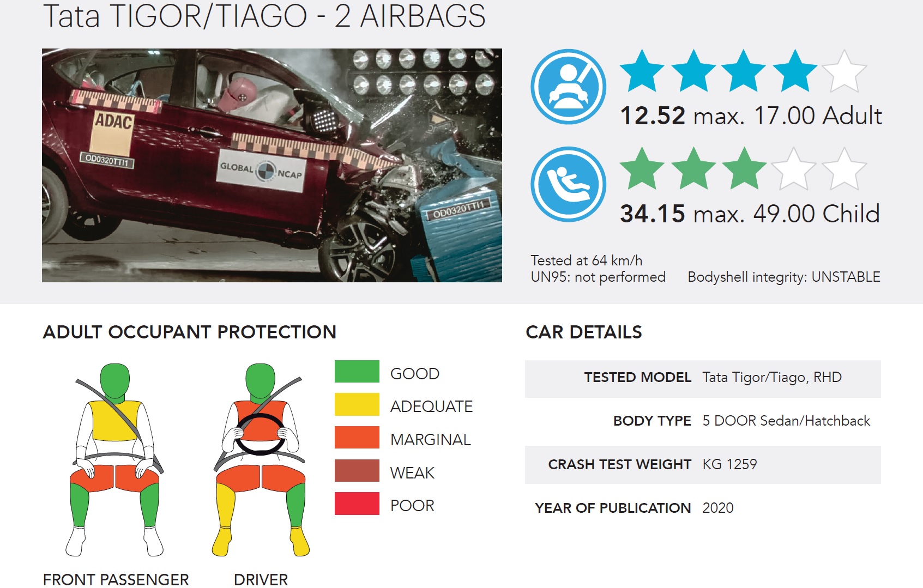Click the driver dummy steering wheel
Viewport: 923px width, 588px height.
tap(261, 434)
